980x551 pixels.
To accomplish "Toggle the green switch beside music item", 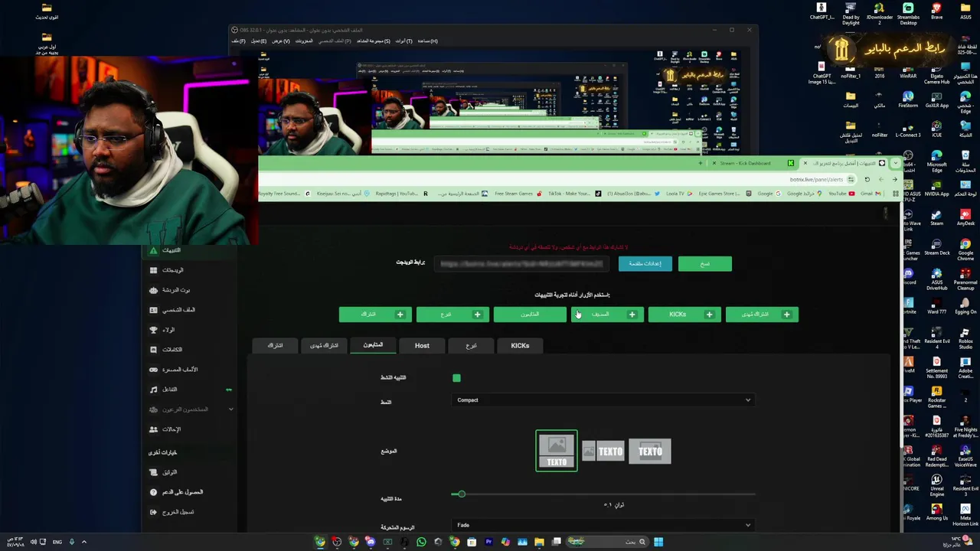I will point(228,390).
